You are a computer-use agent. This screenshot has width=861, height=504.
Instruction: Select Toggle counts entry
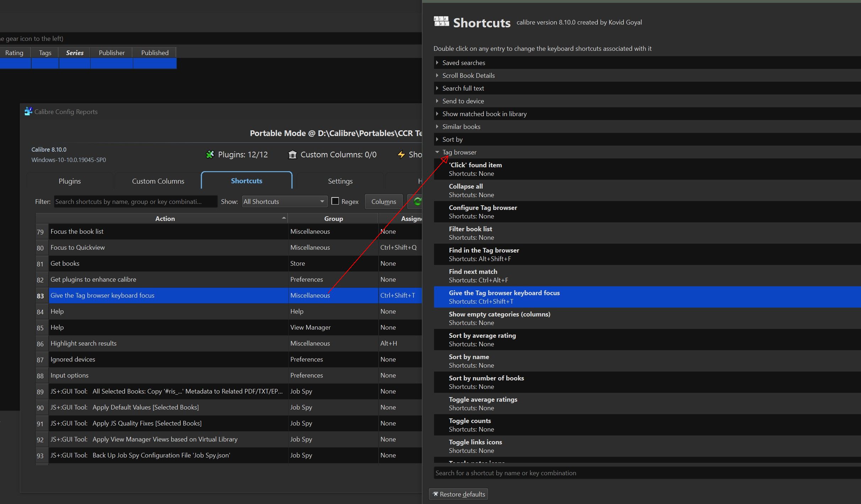pos(647,425)
